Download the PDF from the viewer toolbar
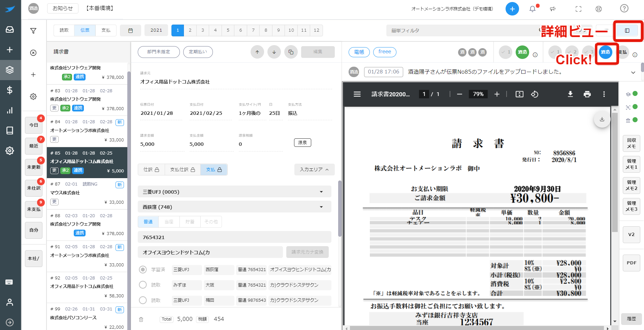This screenshot has width=644, height=330. (570, 94)
